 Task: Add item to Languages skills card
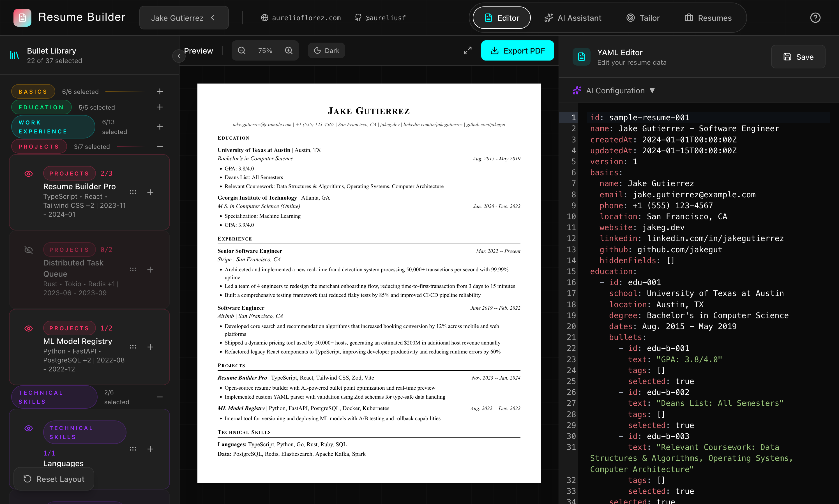pyautogui.click(x=150, y=449)
